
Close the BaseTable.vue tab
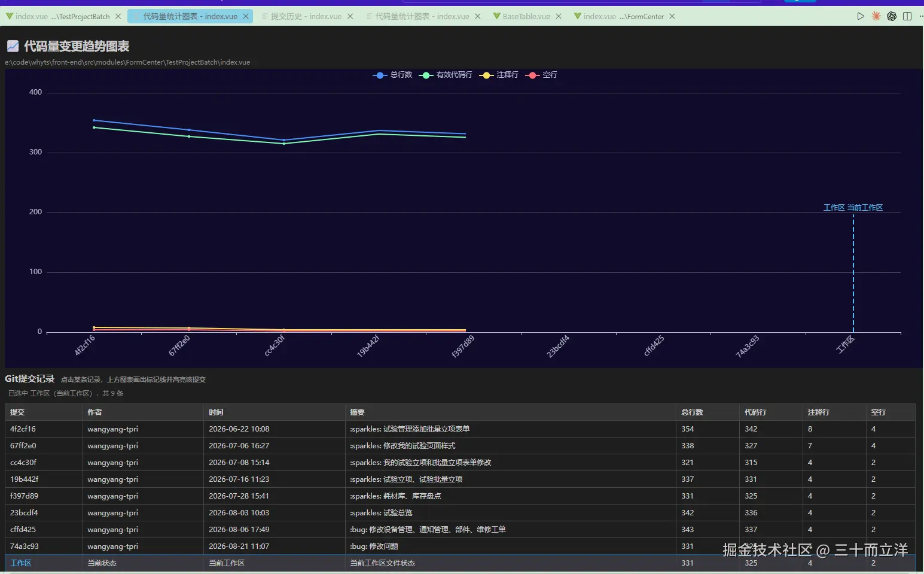pos(559,16)
